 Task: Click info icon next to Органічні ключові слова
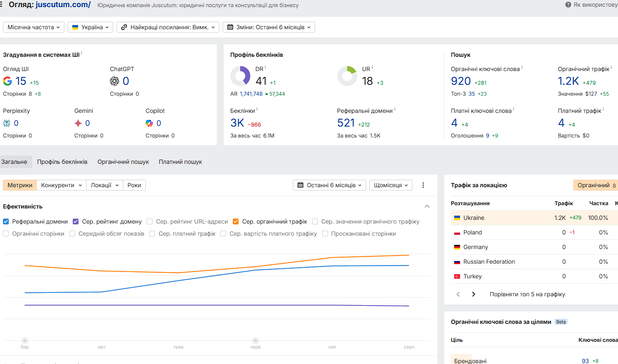(x=522, y=67)
